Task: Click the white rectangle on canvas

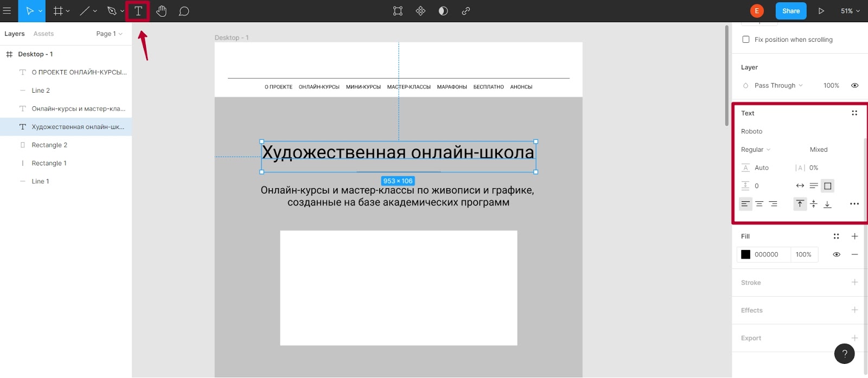Action: [399, 288]
